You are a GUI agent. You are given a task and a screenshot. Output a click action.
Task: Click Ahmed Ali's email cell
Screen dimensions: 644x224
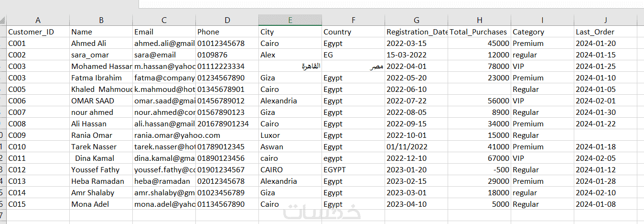[164, 43]
